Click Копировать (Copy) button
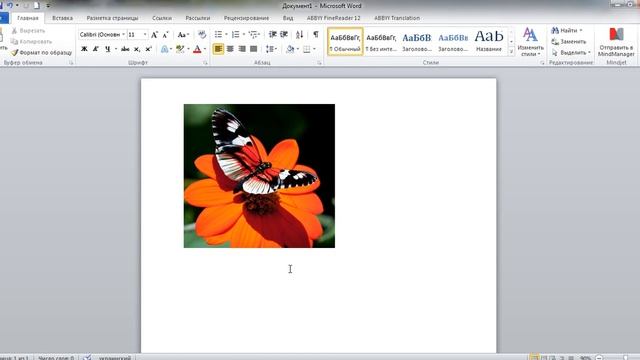Viewport: 640px width, 360px height. point(31,42)
